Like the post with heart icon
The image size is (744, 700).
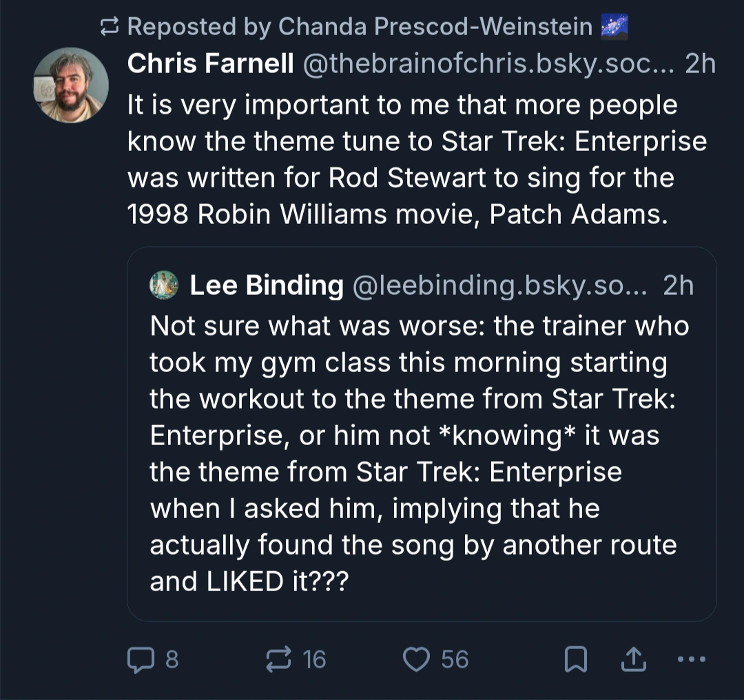[x=415, y=659]
